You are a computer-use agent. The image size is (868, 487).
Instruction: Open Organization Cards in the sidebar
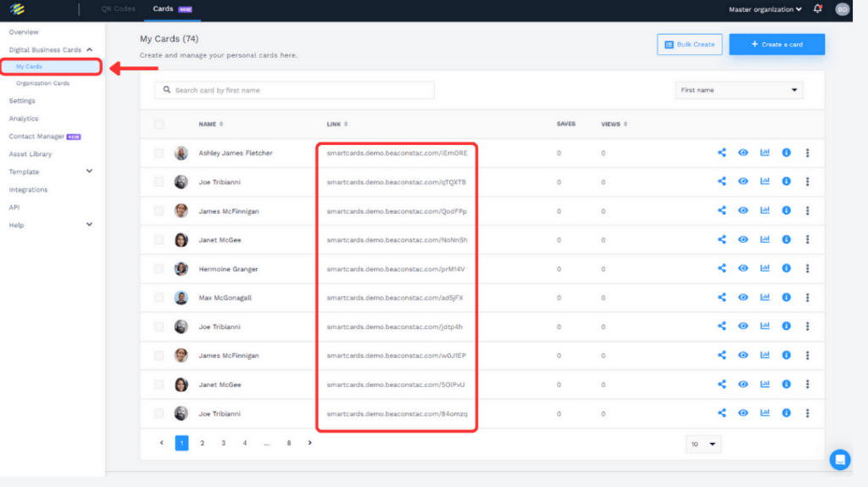coord(42,83)
